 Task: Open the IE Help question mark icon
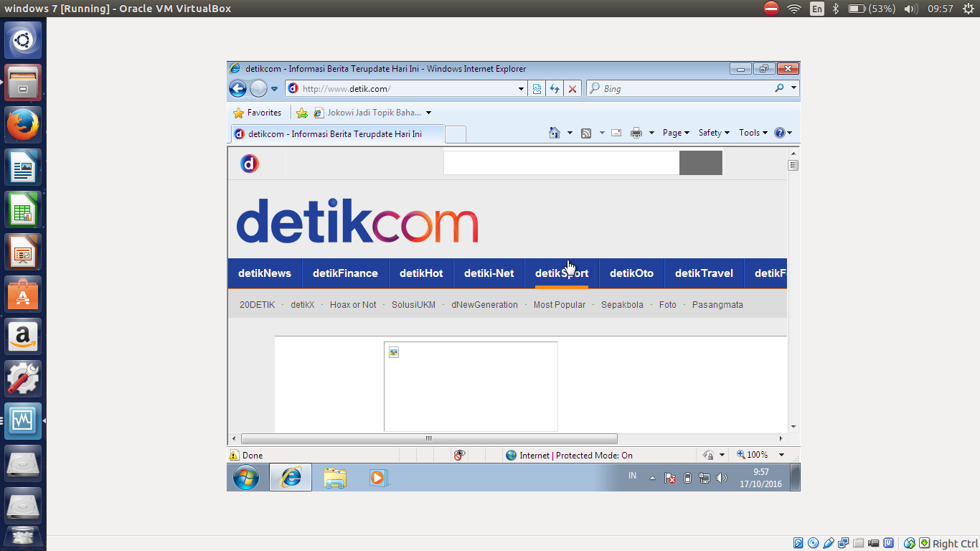[x=780, y=133]
